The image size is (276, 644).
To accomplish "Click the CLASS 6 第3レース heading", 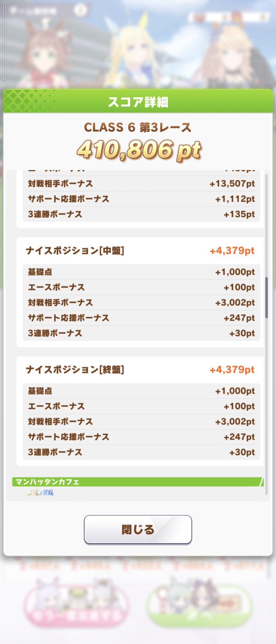I will coord(138,127).
